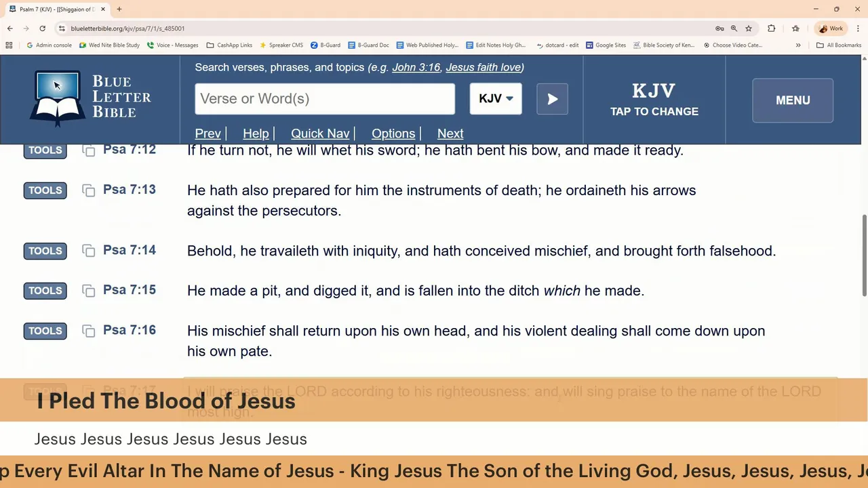Image resolution: width=868 pixels, height=488 pixels.
Task: Click Prev chapter link
Action: click(208, 134)
